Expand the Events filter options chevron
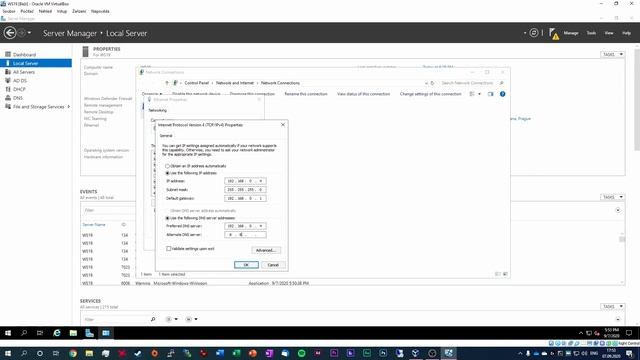640x360 pixels. (x=618, y=210)
